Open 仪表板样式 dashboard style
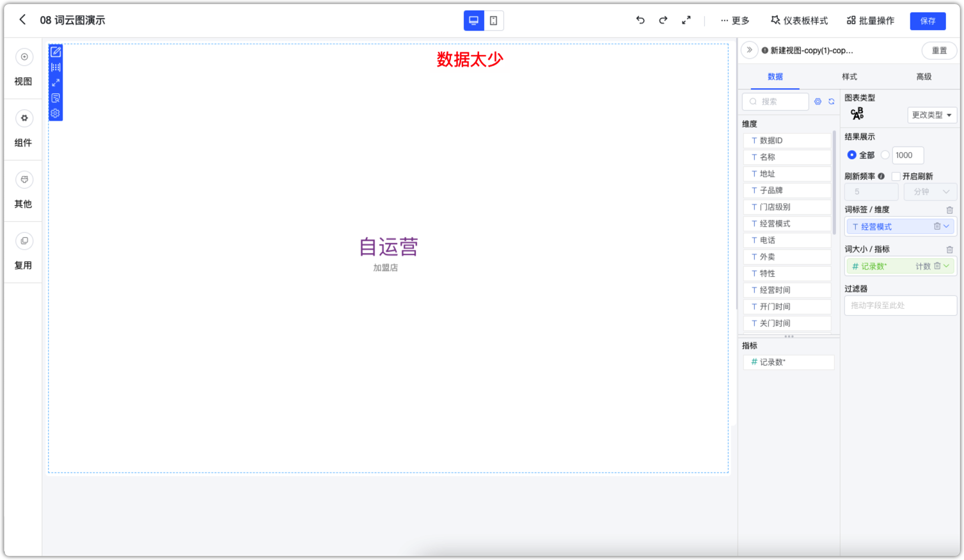This screenshot has height=560, width=964. 800,20
